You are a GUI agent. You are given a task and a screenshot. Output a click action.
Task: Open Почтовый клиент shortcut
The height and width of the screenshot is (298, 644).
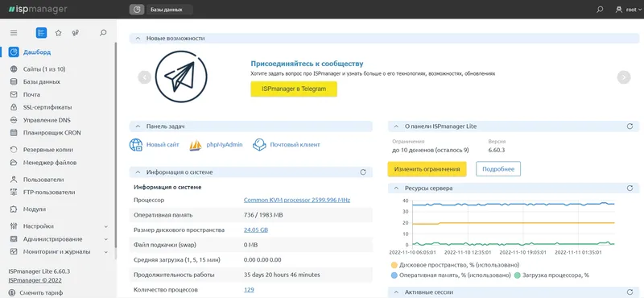(287, 145)
